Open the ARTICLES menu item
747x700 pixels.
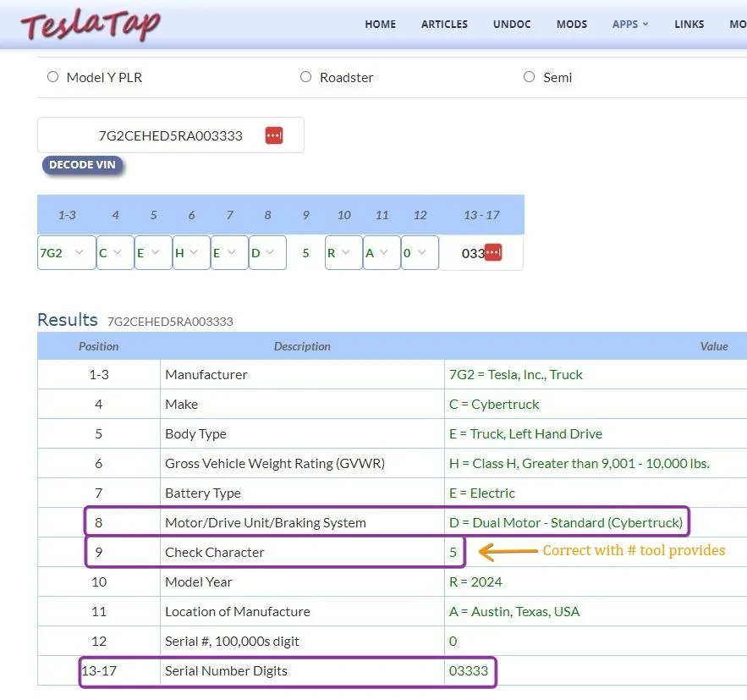(x=444, y=25)
